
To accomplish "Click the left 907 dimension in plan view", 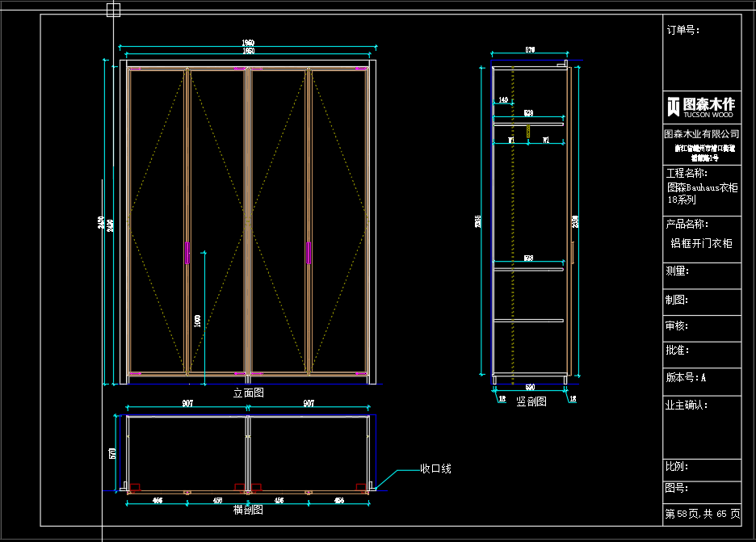I will (x=187, y=403).
